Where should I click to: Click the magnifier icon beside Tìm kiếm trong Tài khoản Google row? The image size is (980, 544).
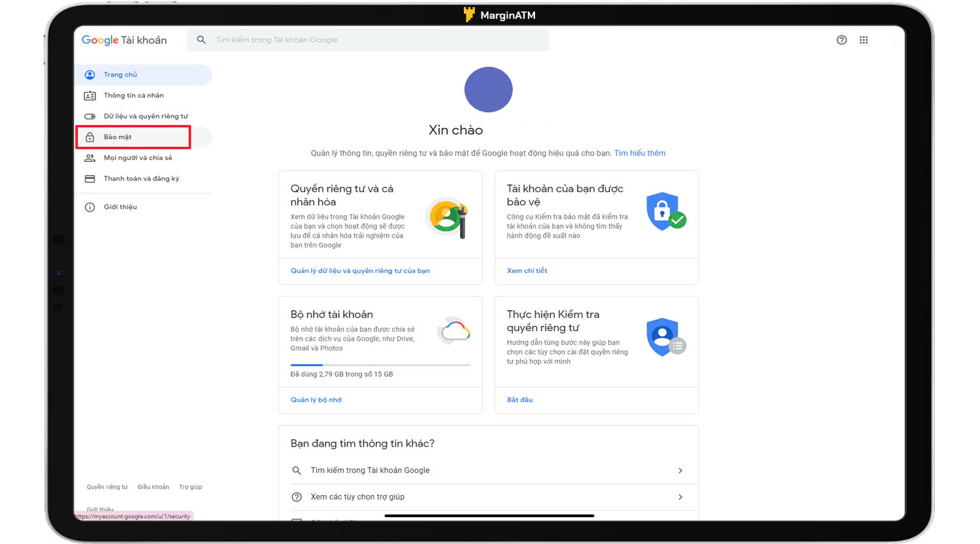click(297, 470)
